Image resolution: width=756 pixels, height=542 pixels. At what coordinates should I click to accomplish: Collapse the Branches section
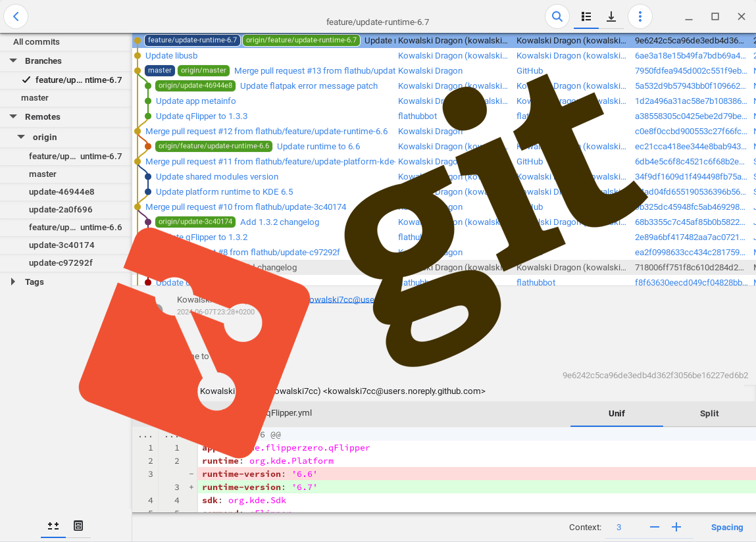tap(14, 61)
